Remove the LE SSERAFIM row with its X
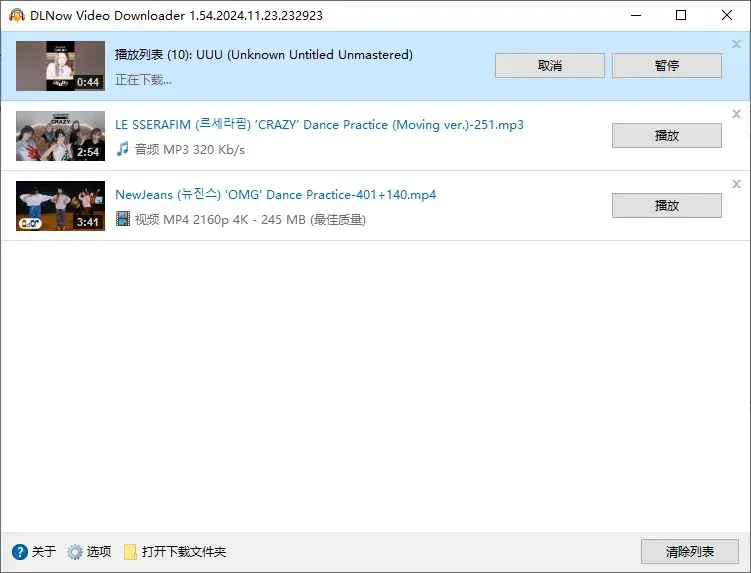751x573 pixels. (x=737, y=114)
